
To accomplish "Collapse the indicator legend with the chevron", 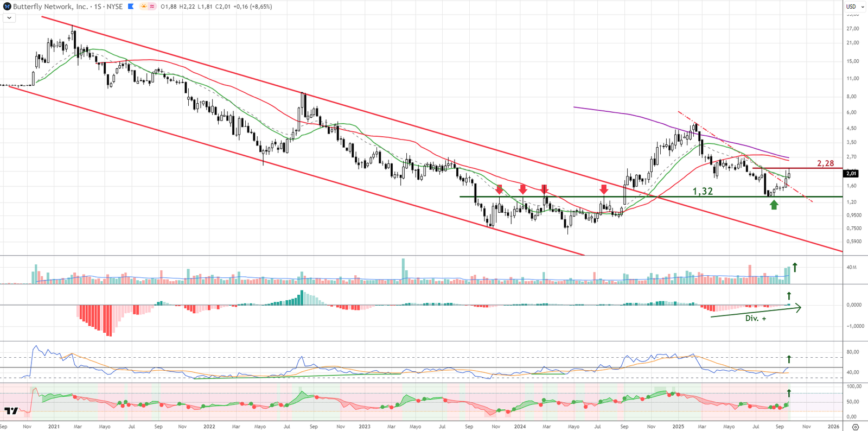I will 9,18.
